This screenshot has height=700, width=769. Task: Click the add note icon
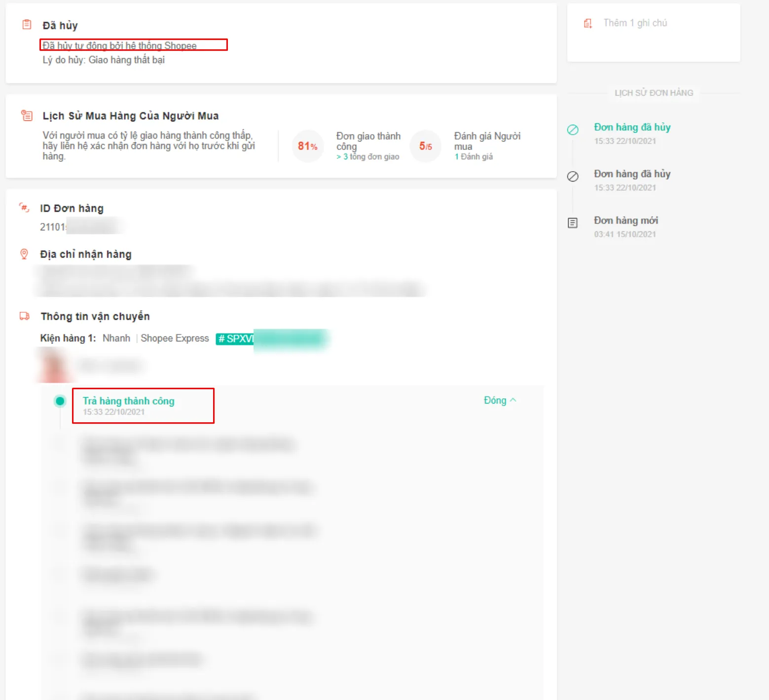(x=588, y=23)
